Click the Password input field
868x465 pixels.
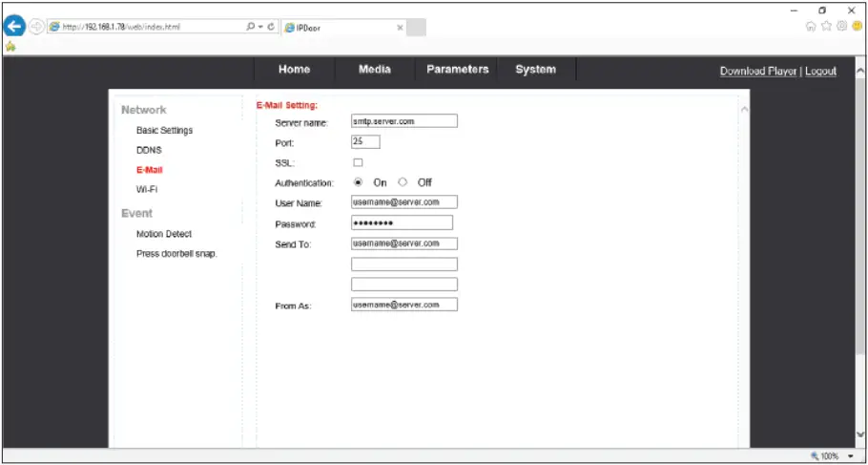(402, 222)
